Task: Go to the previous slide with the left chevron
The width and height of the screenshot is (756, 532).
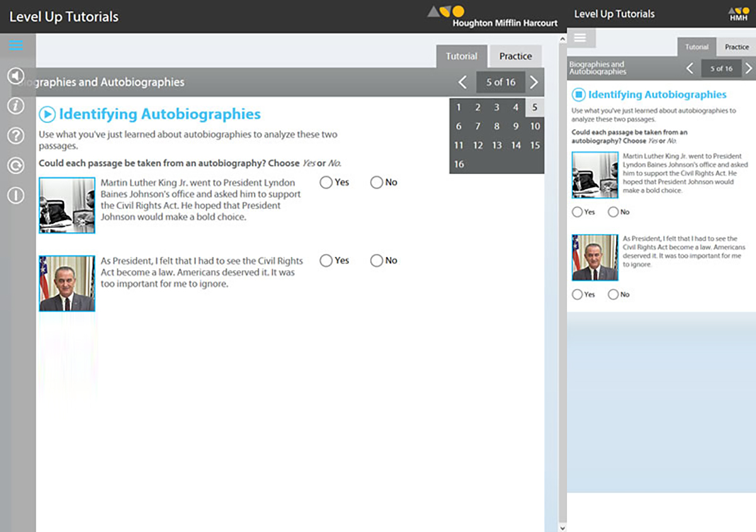Action: coord(462,82)
